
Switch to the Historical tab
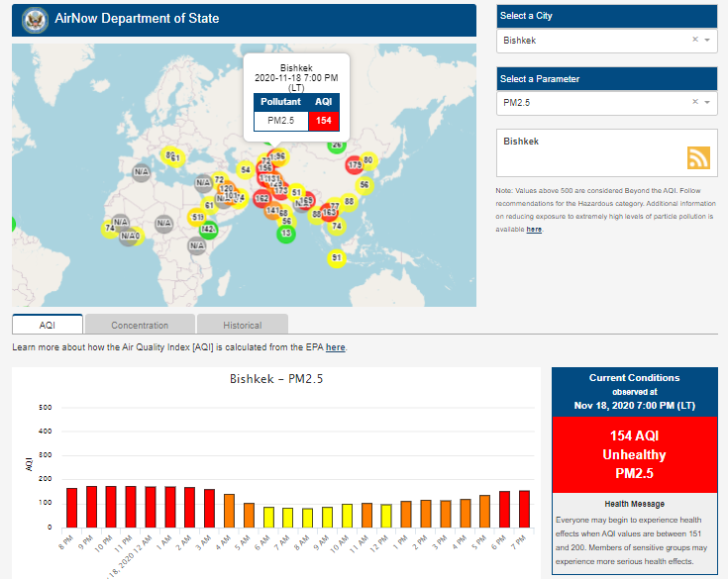(242, 325)
